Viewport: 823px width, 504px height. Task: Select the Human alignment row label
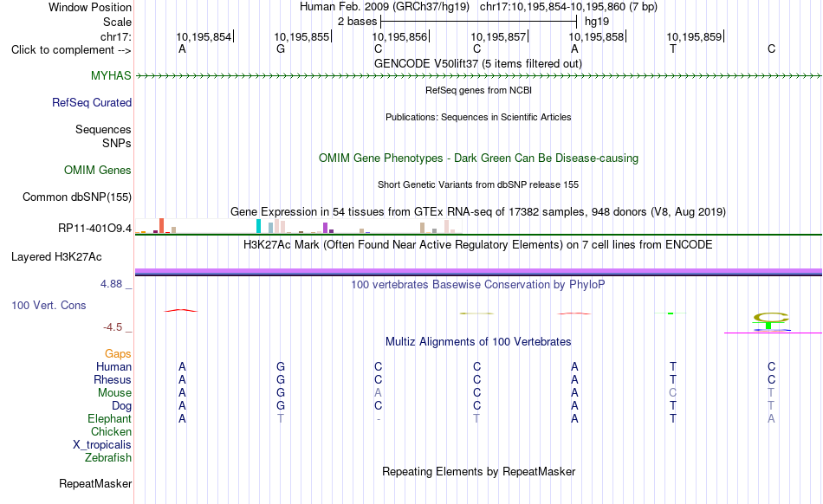113,366
